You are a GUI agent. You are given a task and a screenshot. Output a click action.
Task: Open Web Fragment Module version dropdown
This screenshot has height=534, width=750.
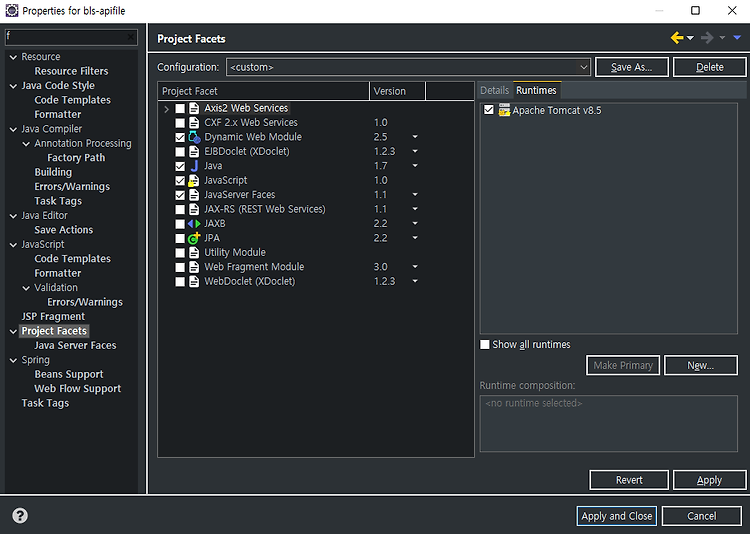point(415,267)
